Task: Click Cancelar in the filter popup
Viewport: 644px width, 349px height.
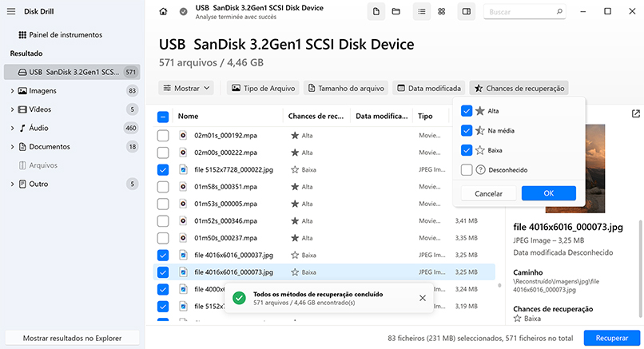Action: [x=488, y=193]
